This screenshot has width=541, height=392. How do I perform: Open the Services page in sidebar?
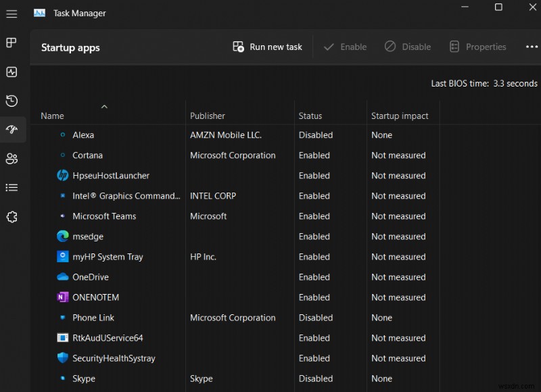point(11,217)
